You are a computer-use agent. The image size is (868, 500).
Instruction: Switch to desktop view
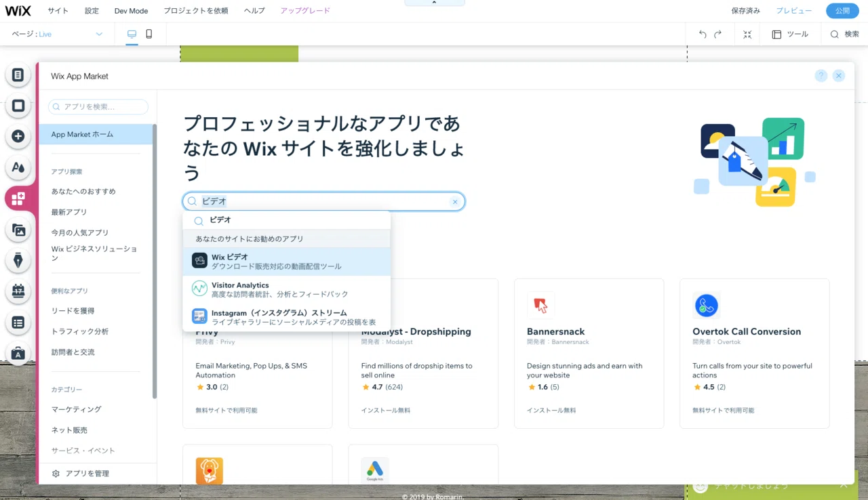click(132, 34)
